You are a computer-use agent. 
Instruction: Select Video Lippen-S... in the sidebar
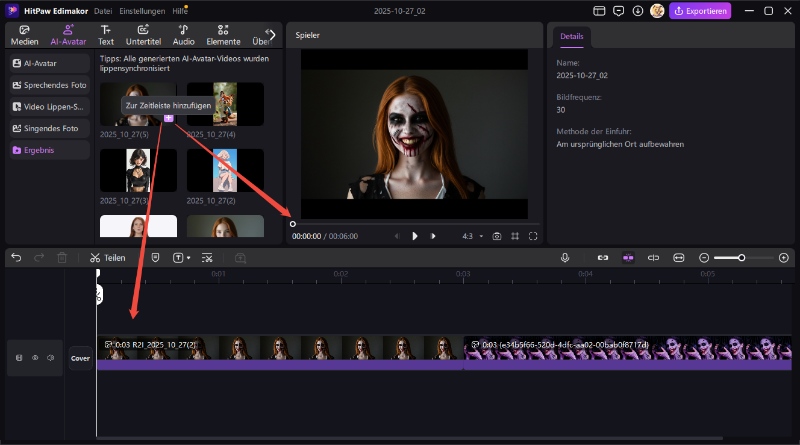click(49, 107)
